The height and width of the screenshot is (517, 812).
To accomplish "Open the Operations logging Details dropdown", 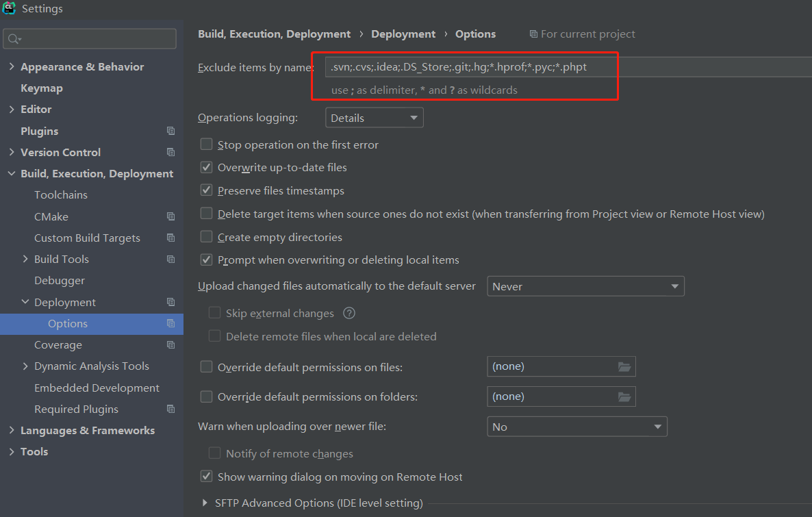I will tap(374, 118).
